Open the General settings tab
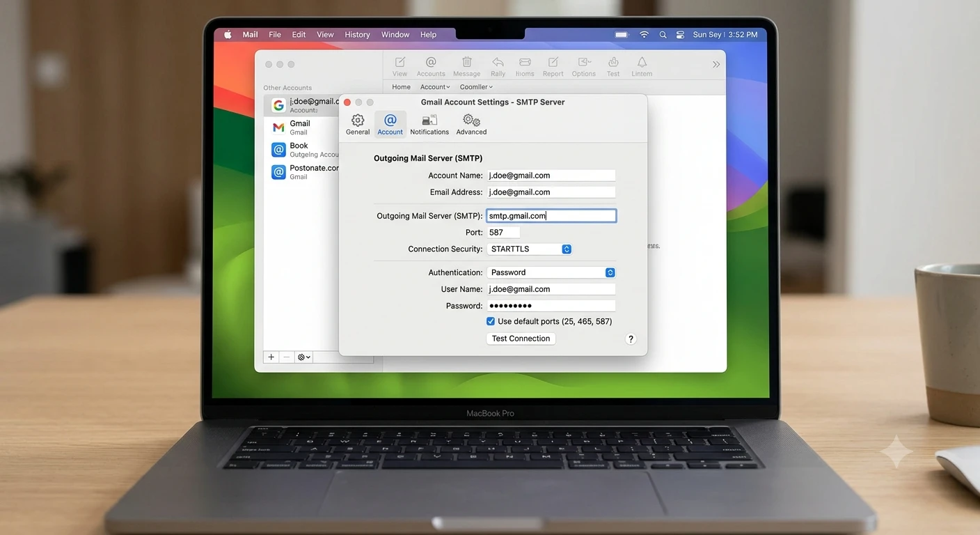 pos(358,125)
